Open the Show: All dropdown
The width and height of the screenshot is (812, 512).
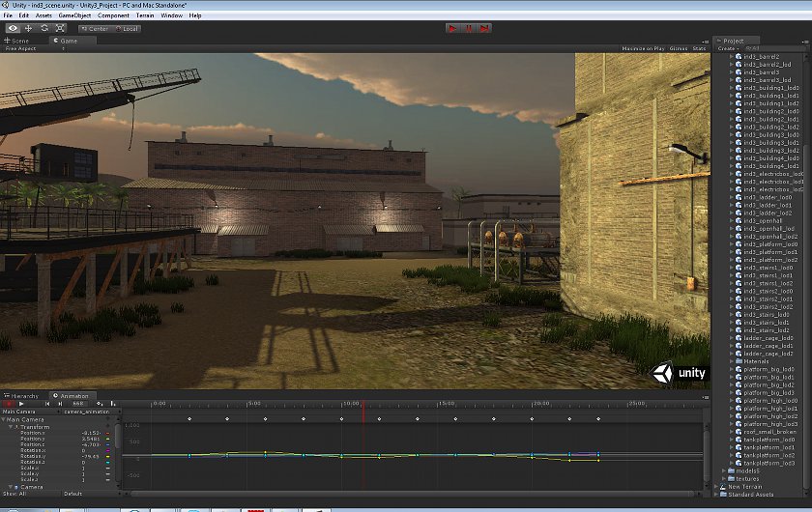pos(31,494)
